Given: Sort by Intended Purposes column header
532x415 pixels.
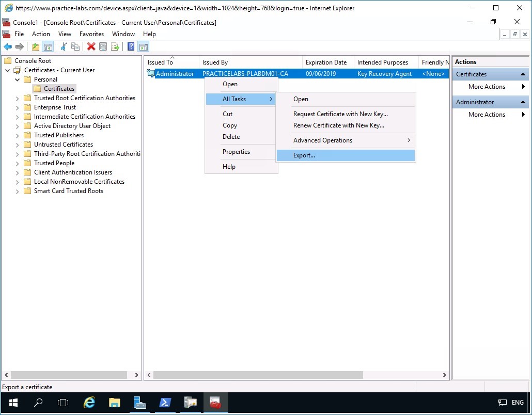Looking at the screenshot, I should 386,62.
